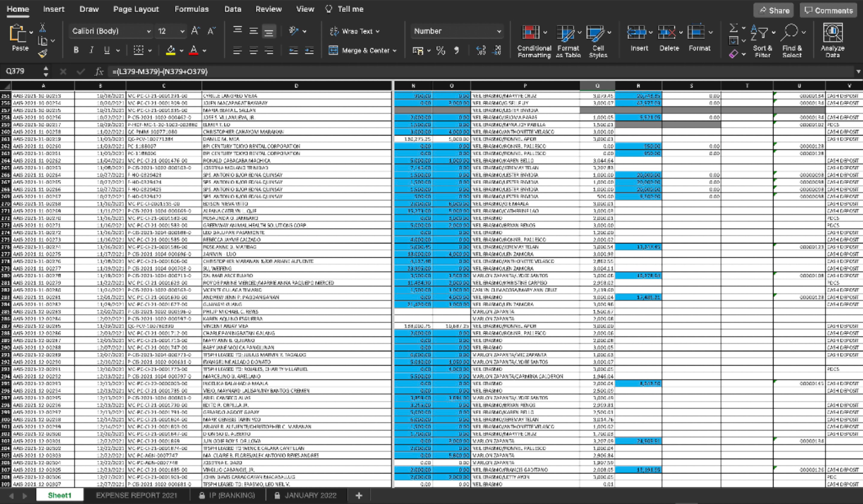
Task: Click the Cut scissors icon
Action: 43,27
